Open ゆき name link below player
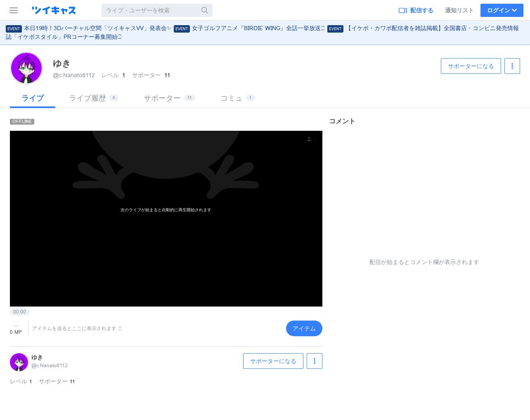The height and width of the screenshot is (420, 530). point(37,357)
